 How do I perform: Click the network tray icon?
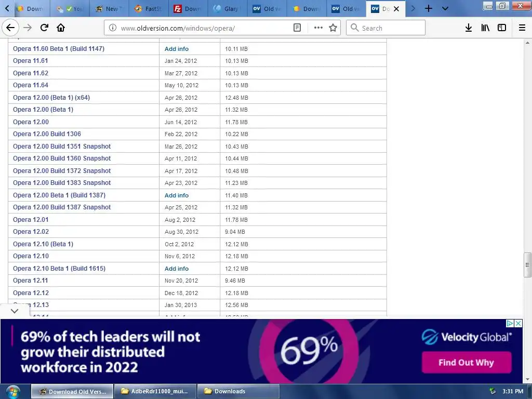tap(493, 392)
